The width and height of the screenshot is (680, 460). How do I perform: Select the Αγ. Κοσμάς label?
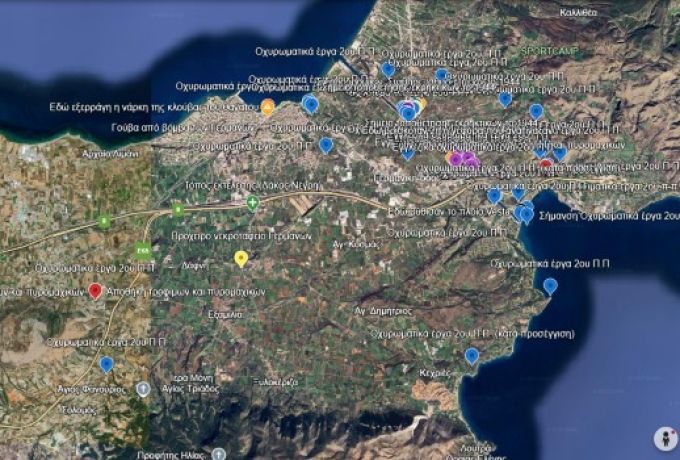[356, 245]
